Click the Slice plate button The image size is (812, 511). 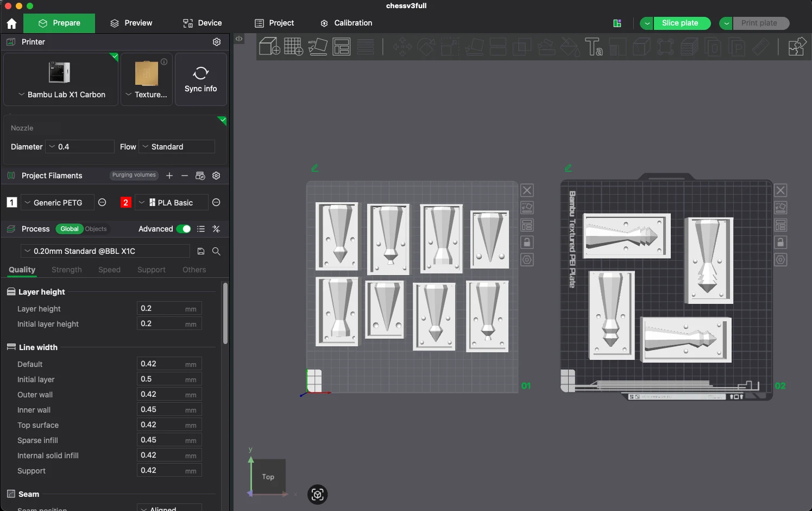point(681,23)
